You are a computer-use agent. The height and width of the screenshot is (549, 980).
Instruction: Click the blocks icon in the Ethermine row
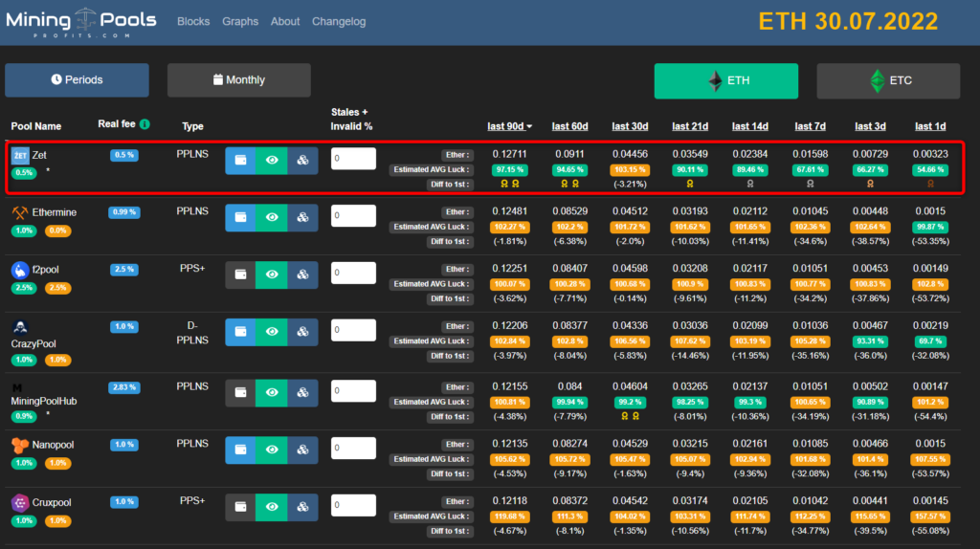pos(303,218)
